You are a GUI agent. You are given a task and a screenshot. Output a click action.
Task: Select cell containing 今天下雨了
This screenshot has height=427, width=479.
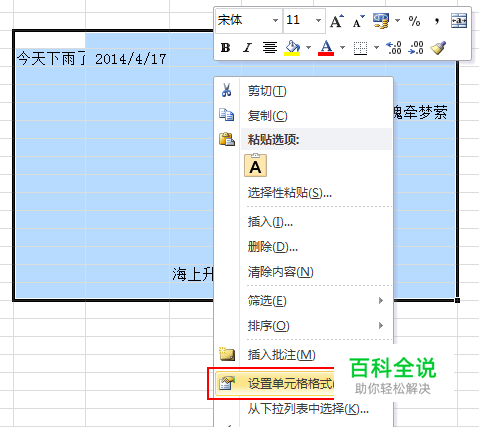point(50,58)
